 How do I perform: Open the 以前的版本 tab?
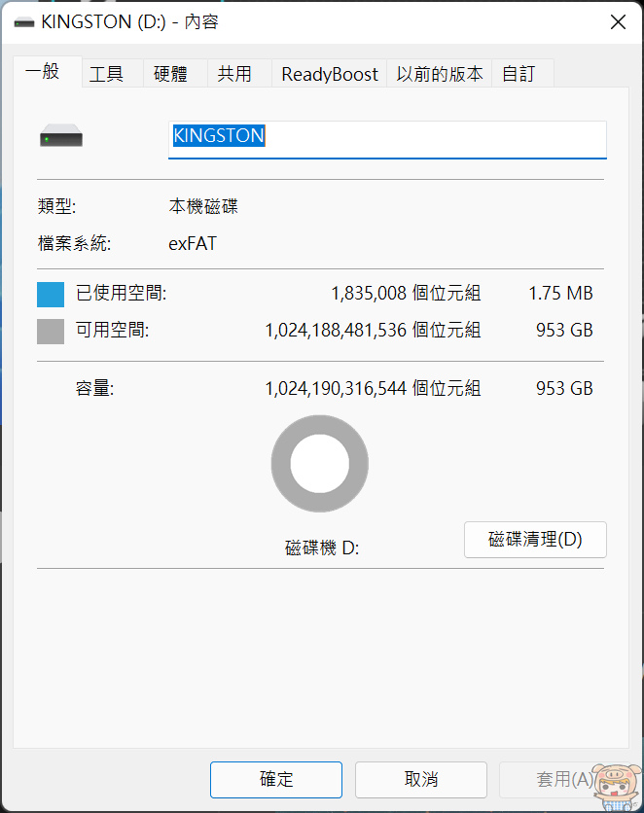coord(439,73)
